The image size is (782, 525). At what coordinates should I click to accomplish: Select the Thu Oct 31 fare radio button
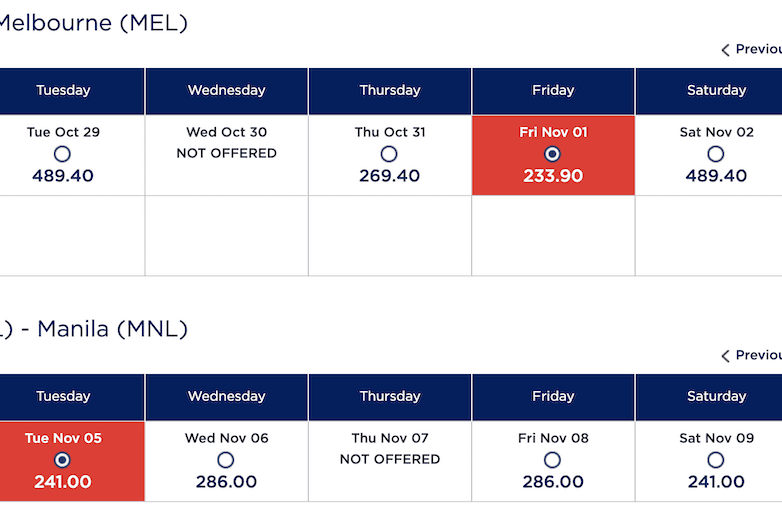[389, 154]
